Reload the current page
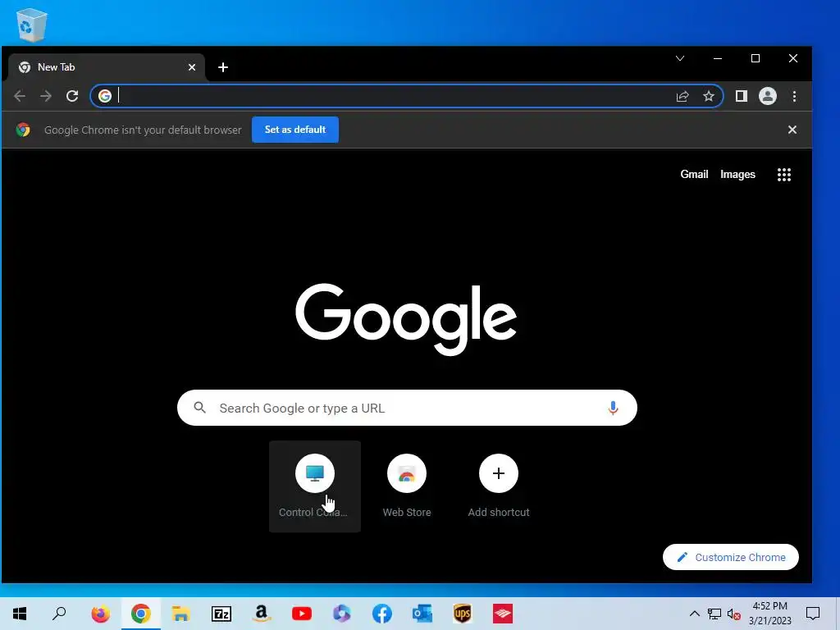Image resolution: width=840 pixels, height=630 pixels. click(72, 97)
